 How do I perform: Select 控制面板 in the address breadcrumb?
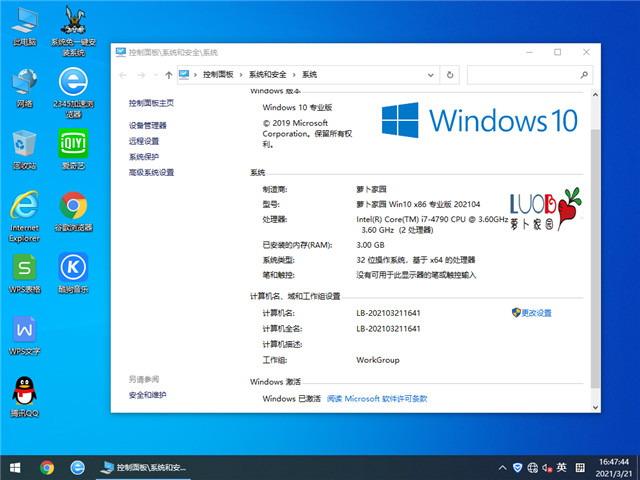218,75
